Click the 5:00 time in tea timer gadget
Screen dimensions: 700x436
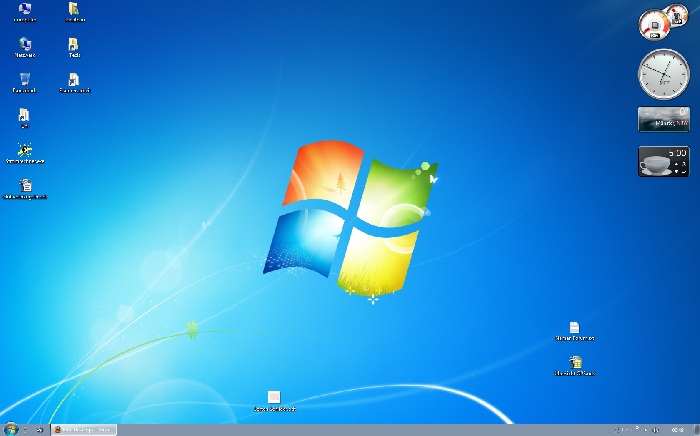pos(677,153)
